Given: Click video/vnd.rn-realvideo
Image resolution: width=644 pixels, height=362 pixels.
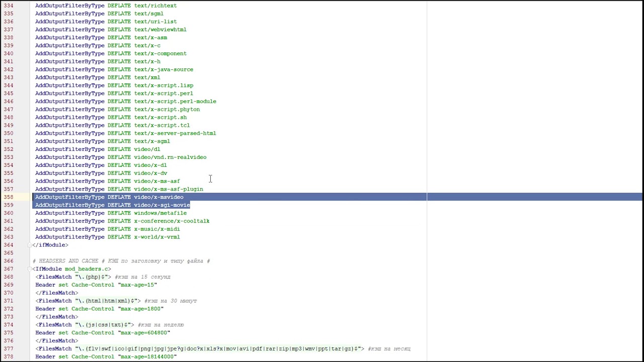Looking at the screenshot, I should click(x=170, y=157).
